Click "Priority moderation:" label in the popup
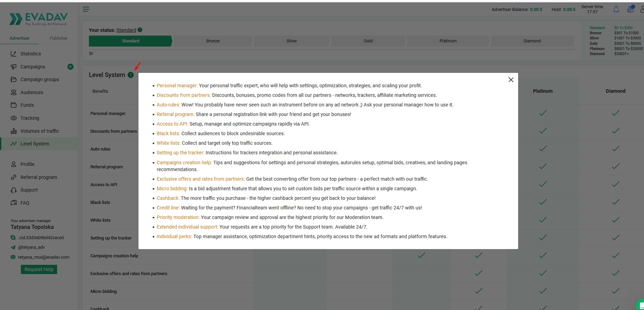644x310 pixels. tap(178, 217)
